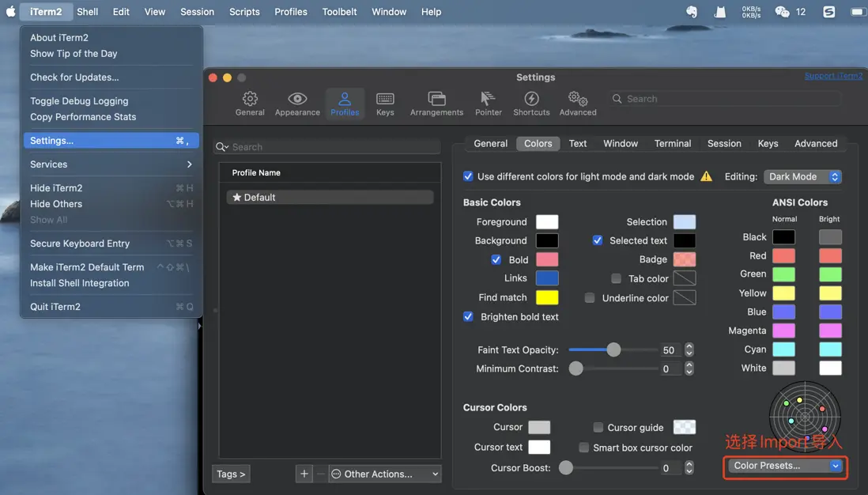Switch to the Text tab
This screenshot has height=495, width=868.
578,144
